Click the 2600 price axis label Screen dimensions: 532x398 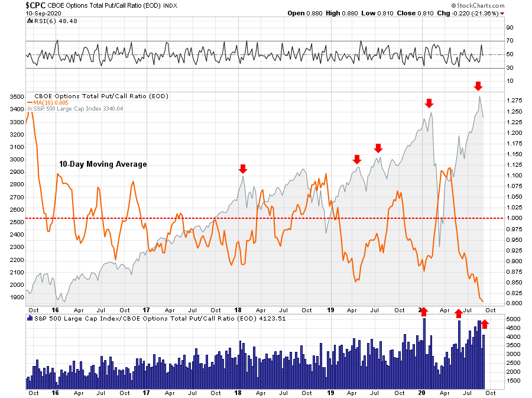[x=17, y=210]
